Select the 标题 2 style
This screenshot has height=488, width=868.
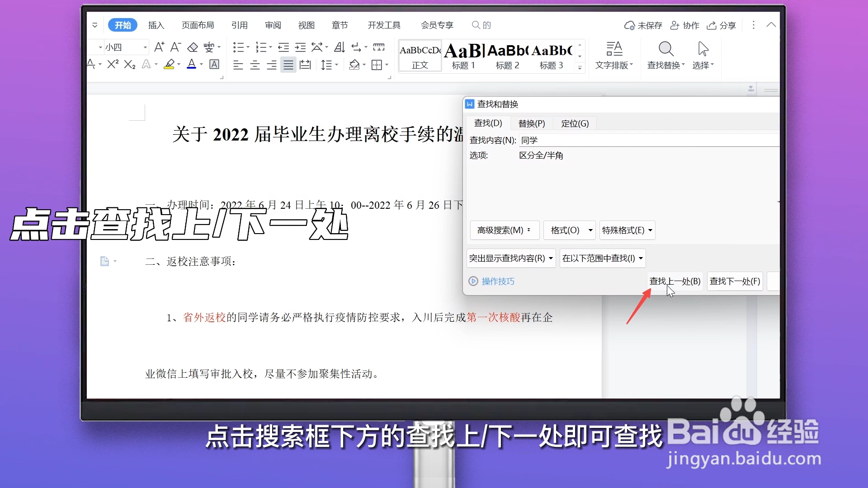[507, 56]
